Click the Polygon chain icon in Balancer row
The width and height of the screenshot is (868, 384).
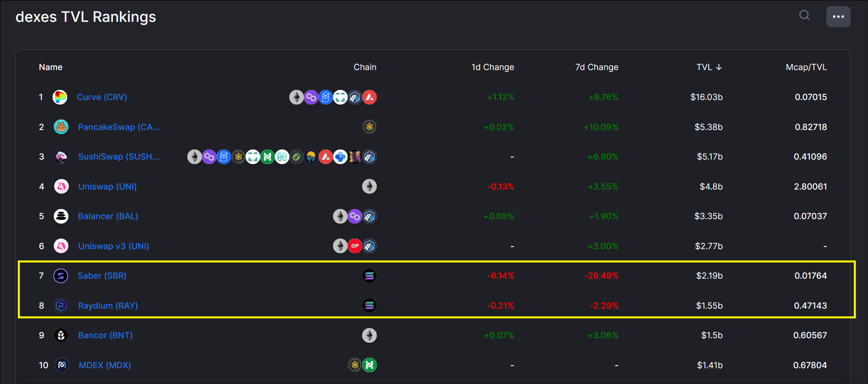[x=355, y=216]
